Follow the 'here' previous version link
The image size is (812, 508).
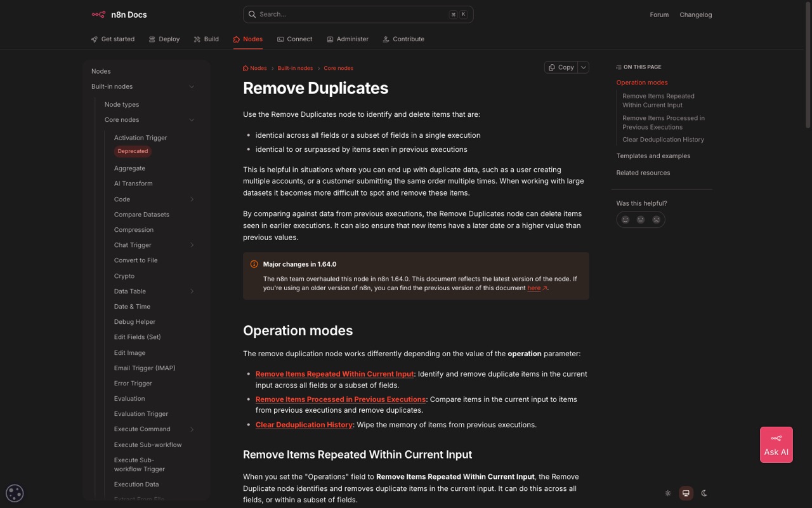537,288
